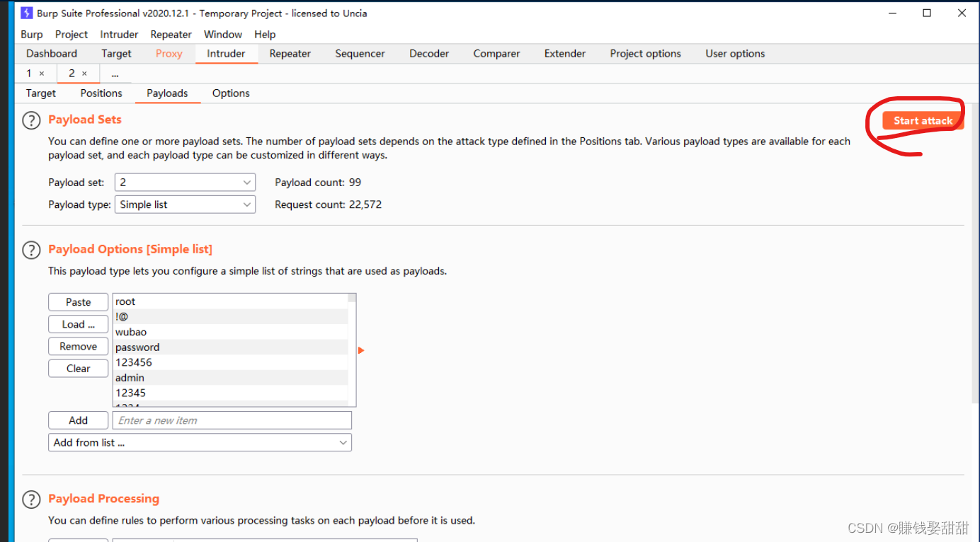Switch to the Repeater tool tab
Screen dimensions: 980x542
(x=290, y=54)
